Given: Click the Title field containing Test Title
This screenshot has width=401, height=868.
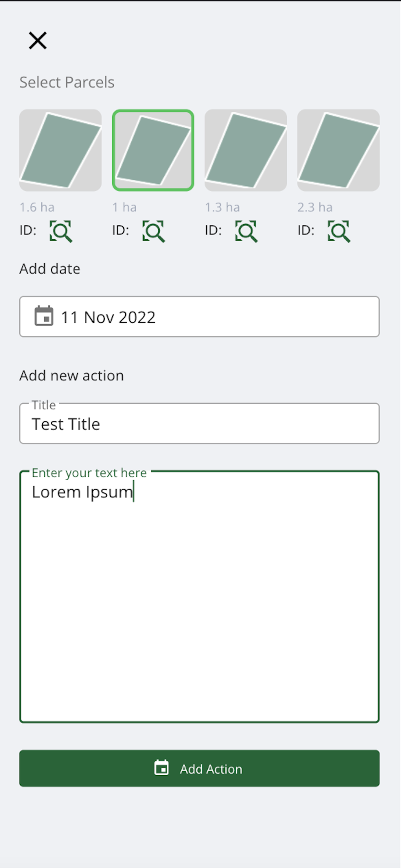Looking at the screenshot, I should [200, 423].
